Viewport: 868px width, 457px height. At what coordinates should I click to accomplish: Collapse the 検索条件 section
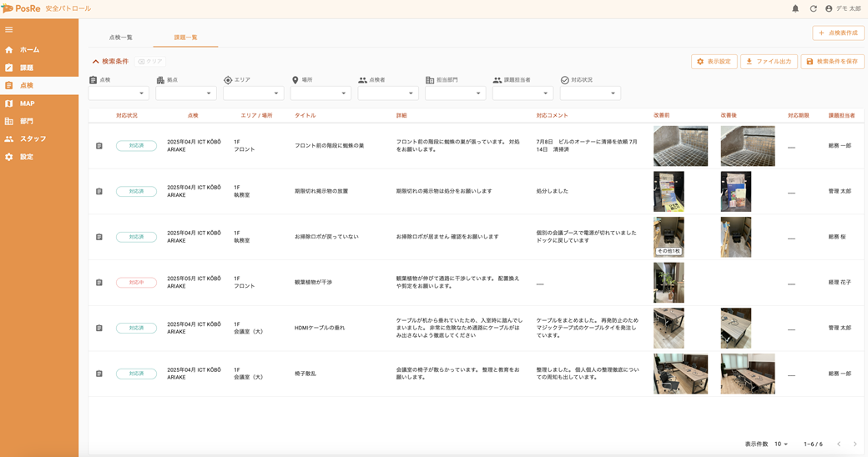tap(110, 62)
